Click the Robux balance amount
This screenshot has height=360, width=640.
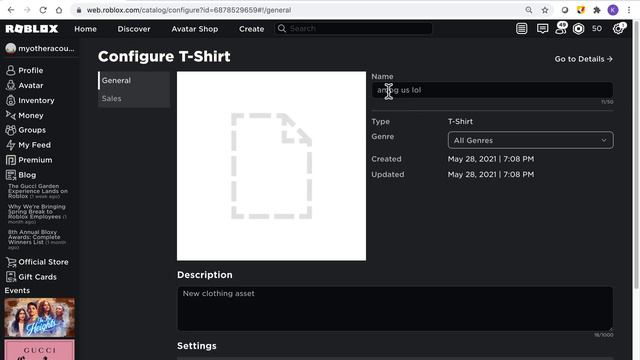coord(597,29)
